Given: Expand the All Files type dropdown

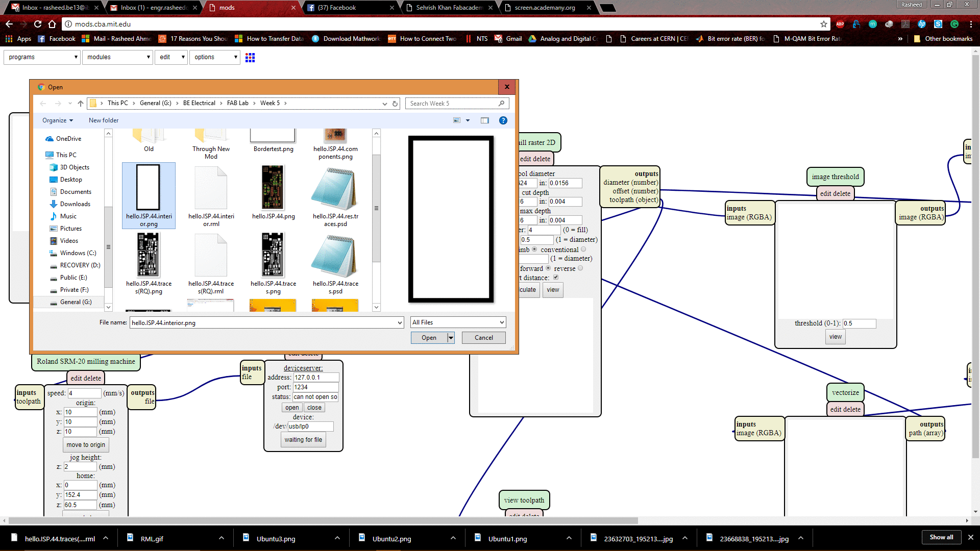Looking at the screenshot, I should point(458,322).
